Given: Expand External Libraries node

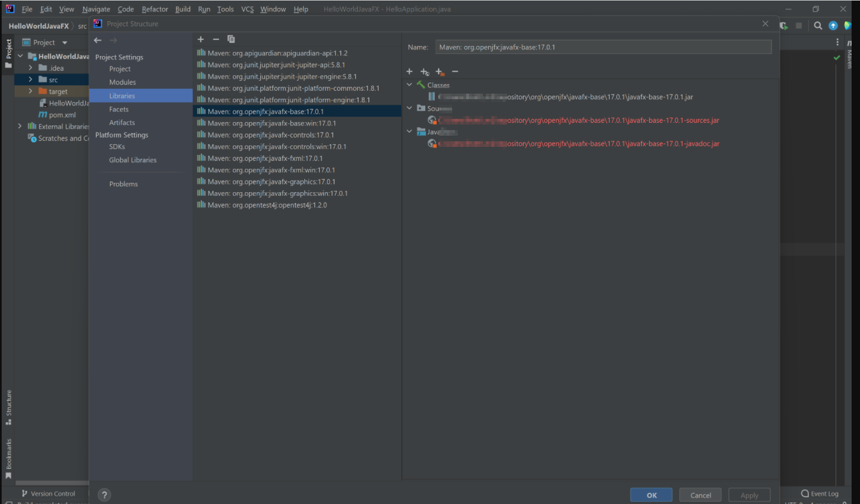Looking at the screenshot, I should pos(20,126).
